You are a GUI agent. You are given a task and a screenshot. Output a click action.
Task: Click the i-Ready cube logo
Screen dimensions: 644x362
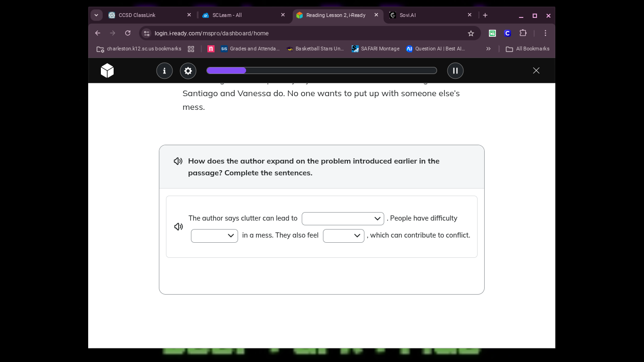(107, 71)
